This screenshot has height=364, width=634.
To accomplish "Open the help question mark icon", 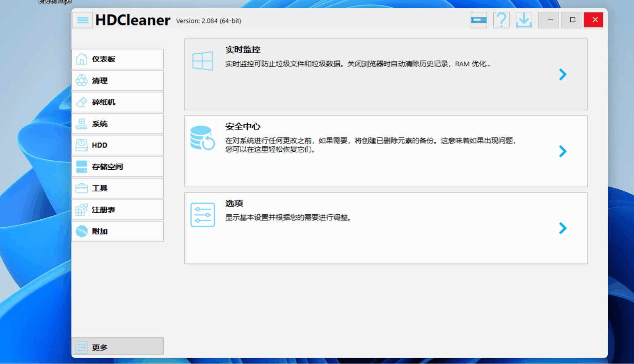I will [501, 20].
